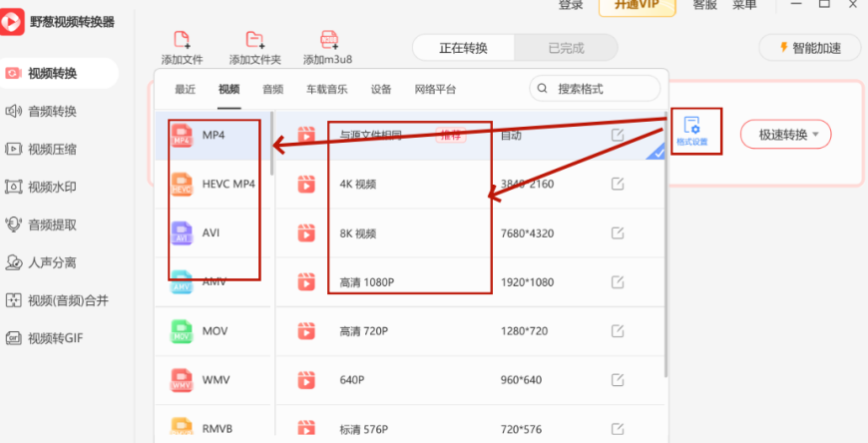868x443 pixels.
Task: Switch to the 网络平台 tab
Action: click(x=435, y=89)
